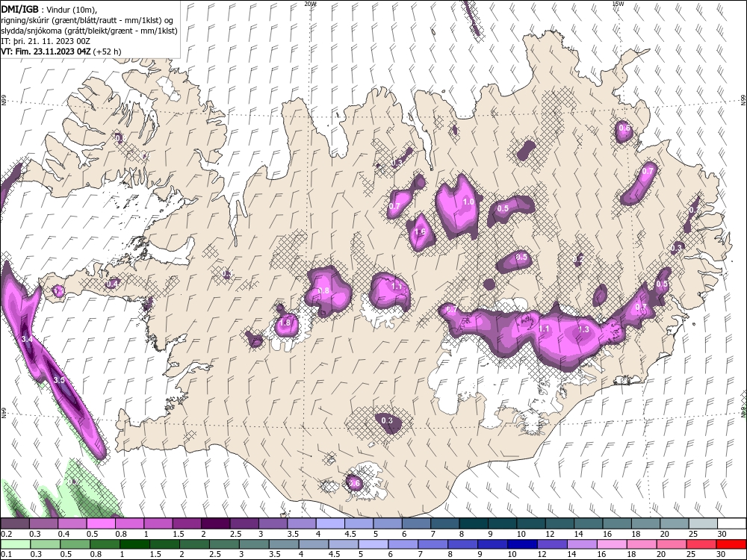Viewport: 747px width, 560px height.
Task: Click the 1.0 snowfall value label
Action: [469, 202]
